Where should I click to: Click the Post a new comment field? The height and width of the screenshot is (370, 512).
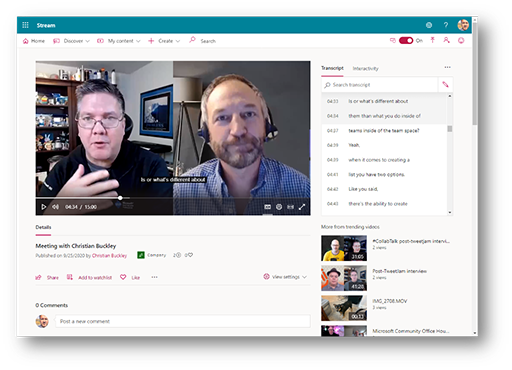click(183, 321)
